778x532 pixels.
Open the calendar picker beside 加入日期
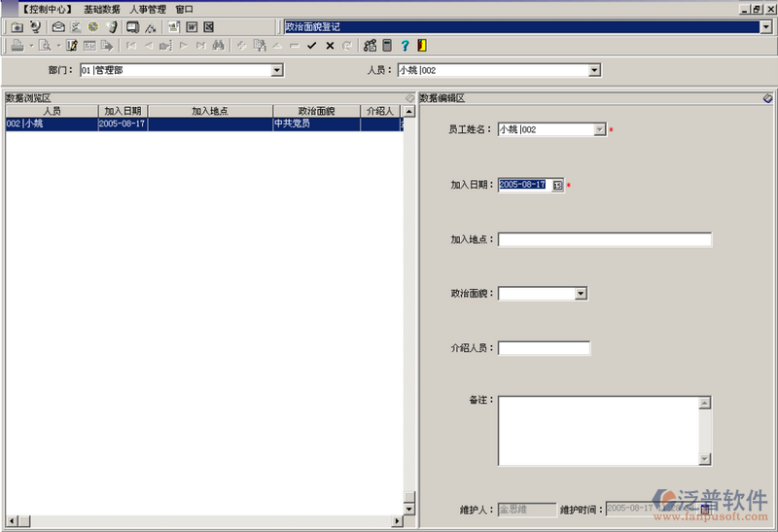pyautogui.click(x=558, y=185)
